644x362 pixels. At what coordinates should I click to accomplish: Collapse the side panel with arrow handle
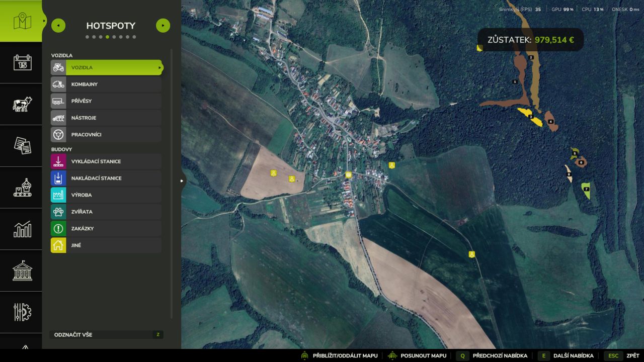click(182, 181)
